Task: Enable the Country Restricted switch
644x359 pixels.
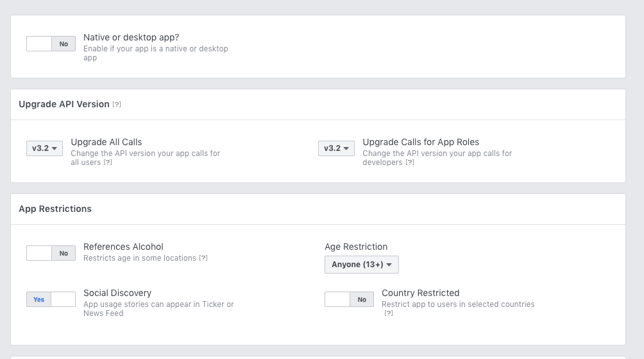Action: pyautogui.click(x=349, y=299)
